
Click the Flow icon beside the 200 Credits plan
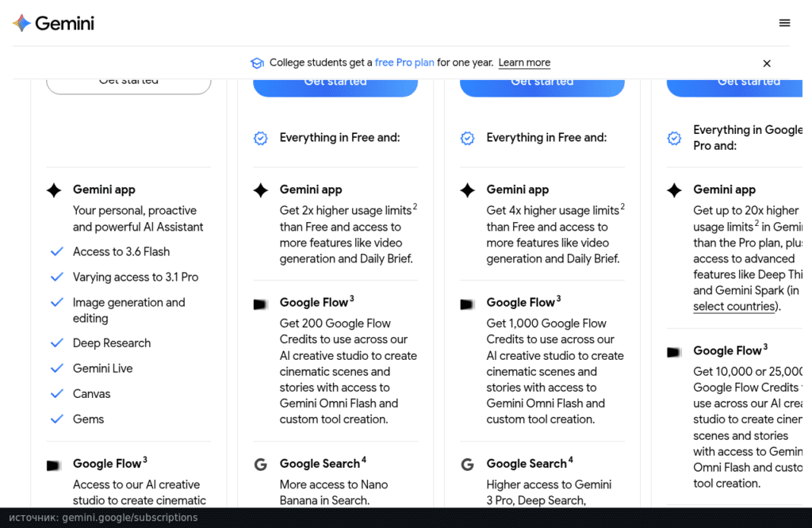(x=260, y=304)
